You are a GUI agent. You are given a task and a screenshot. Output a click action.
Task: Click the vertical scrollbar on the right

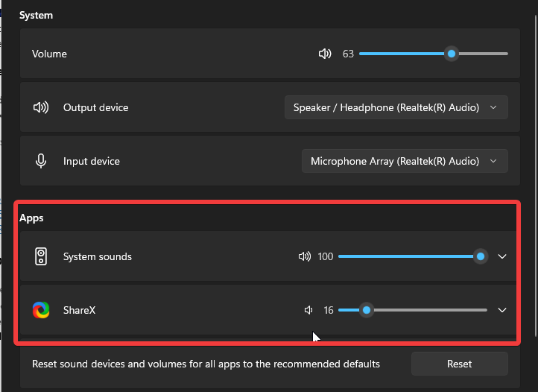536,176
